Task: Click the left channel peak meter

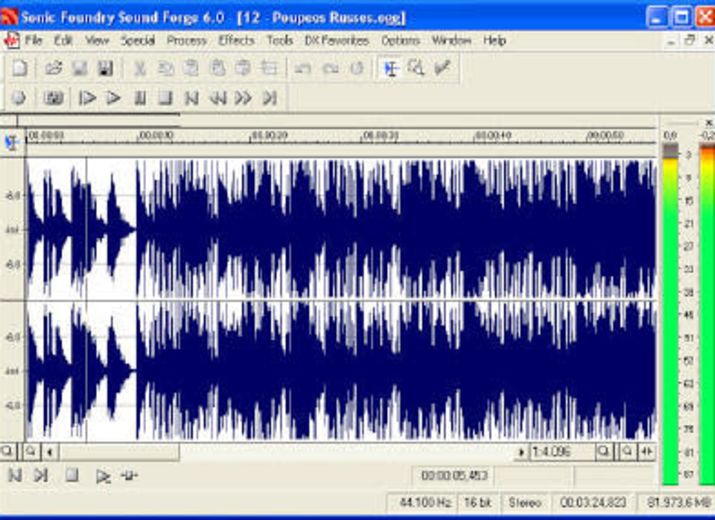Action: point(670,314)
